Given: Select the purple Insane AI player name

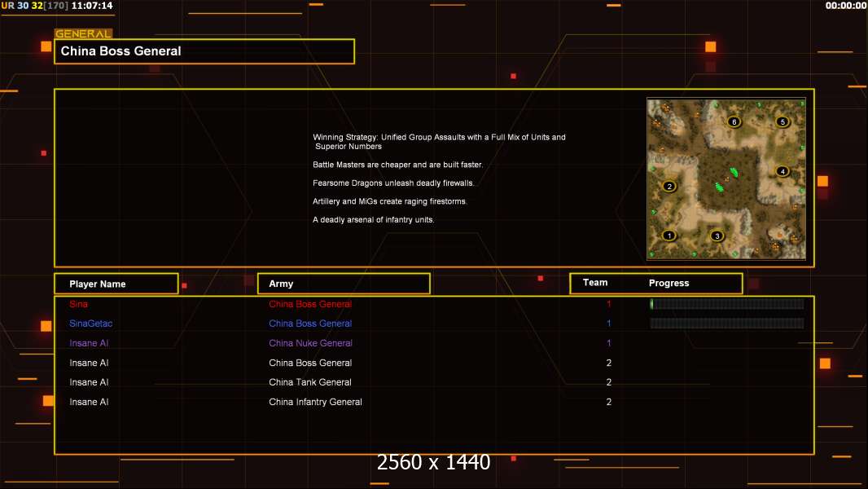Looking at the screenshot, I should tap(89, 343).
